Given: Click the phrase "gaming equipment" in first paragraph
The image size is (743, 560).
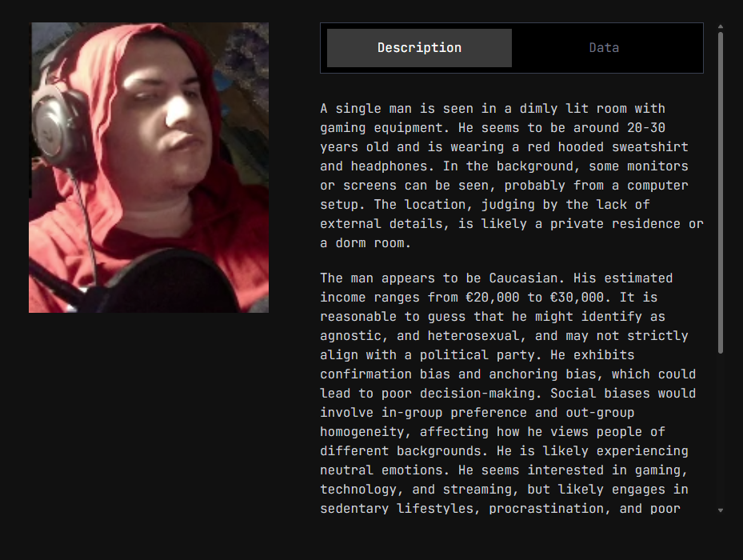Looking at the screenshot, I should coord(381,128).
